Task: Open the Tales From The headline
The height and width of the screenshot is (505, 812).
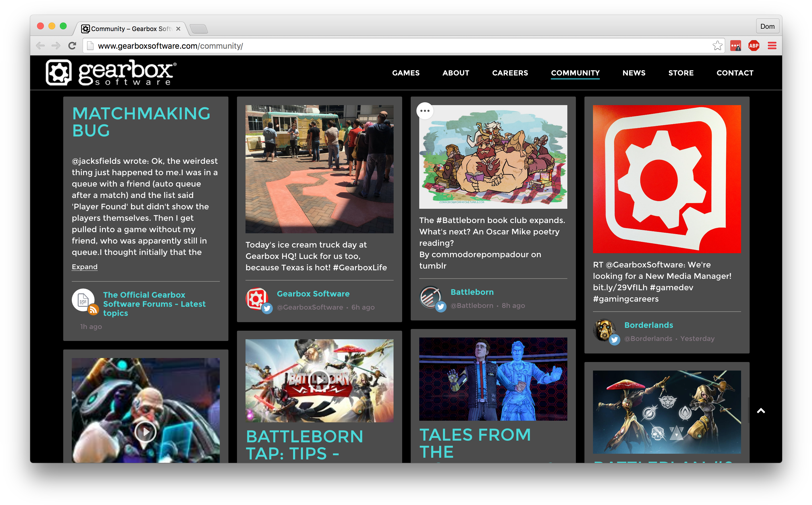Action: click(x=475, y=443)
